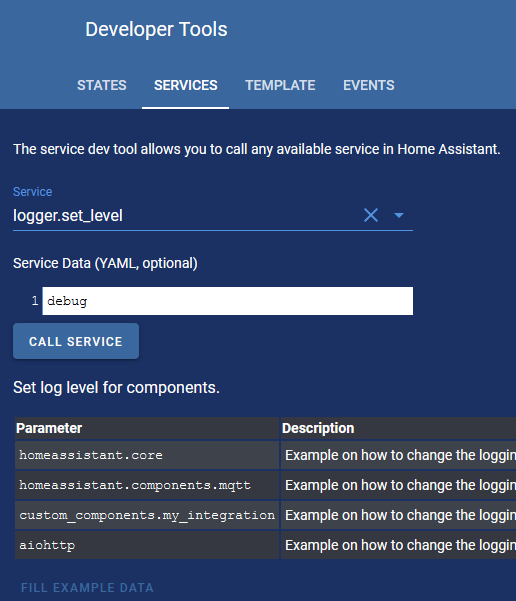Click the description text for aiohttp row
Image resolution: width=516 pixels, height=601 pixels.
click(x=400, y=545)
